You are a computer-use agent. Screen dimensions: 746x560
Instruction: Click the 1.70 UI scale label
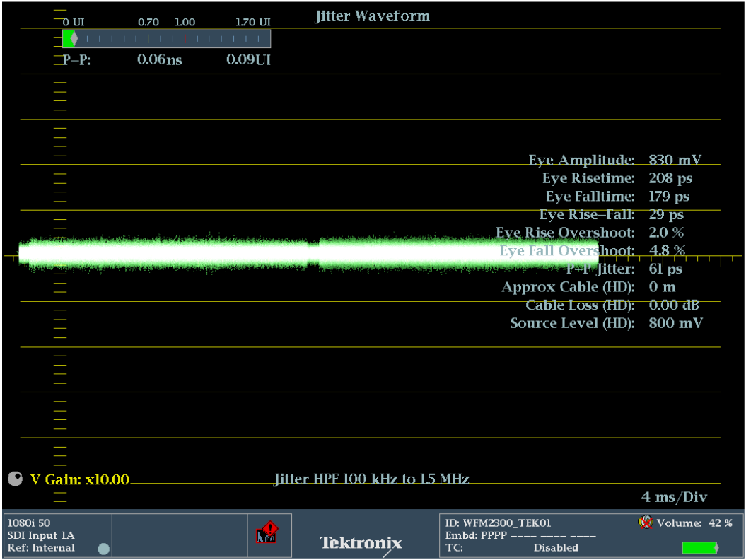(252, 22)
